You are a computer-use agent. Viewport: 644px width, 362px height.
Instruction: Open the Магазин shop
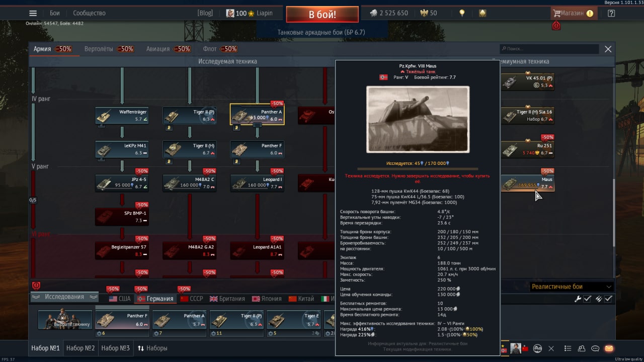pyautogui.click(x=574, y=14)
